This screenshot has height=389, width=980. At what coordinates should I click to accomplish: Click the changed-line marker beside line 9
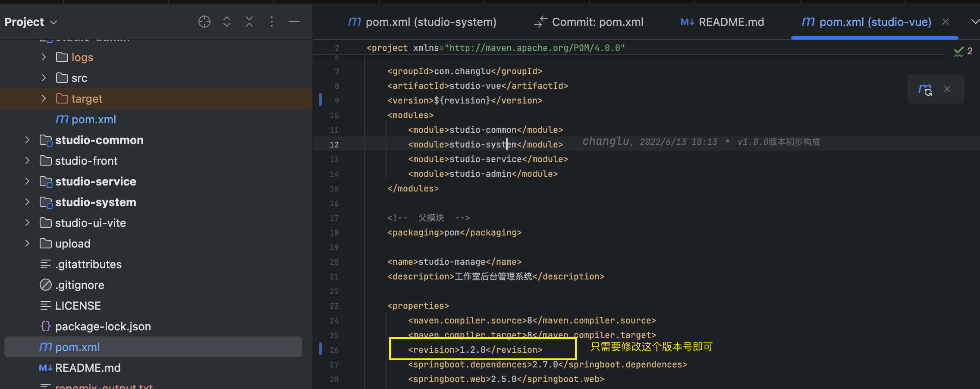pos(320,100)
